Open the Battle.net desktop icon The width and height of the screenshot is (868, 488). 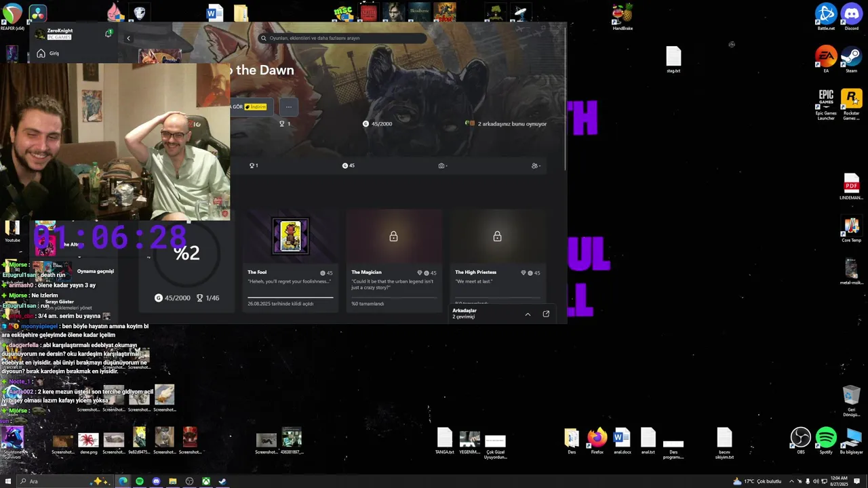tap(826, 16)
